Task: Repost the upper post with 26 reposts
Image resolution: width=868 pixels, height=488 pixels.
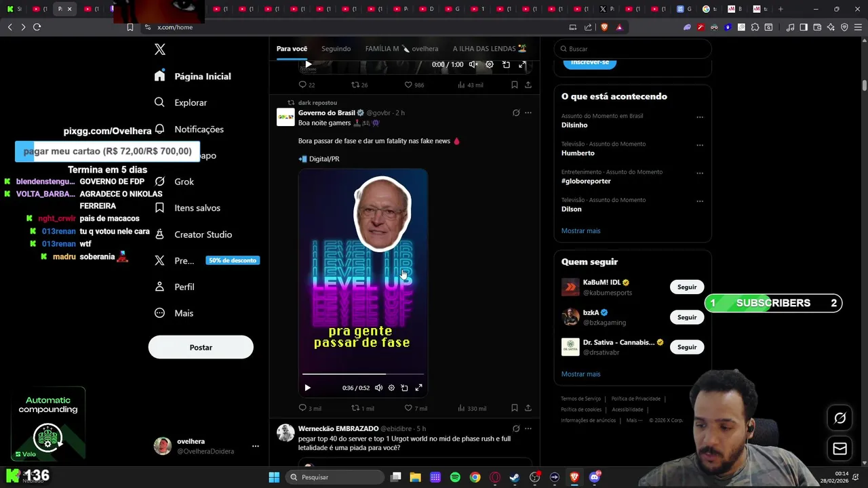Action: (x=359, y=85)
